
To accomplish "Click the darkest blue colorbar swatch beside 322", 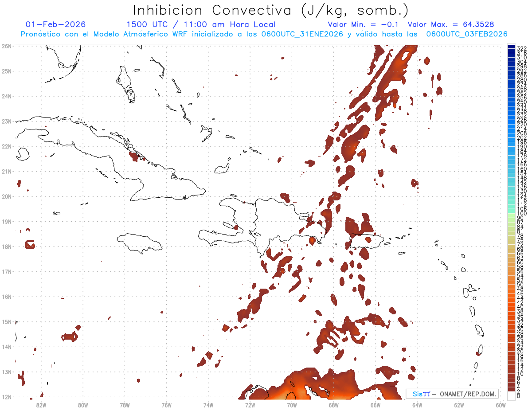I will [x=512, y=47].
